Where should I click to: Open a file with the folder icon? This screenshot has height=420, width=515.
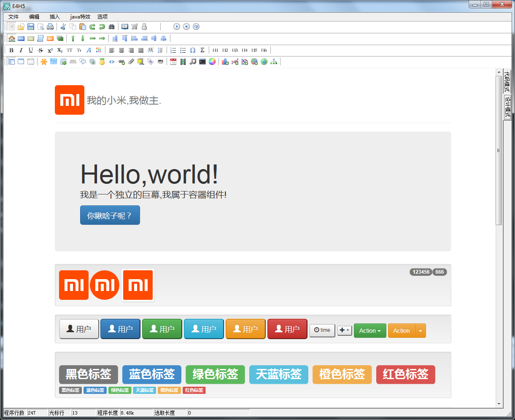21,27
